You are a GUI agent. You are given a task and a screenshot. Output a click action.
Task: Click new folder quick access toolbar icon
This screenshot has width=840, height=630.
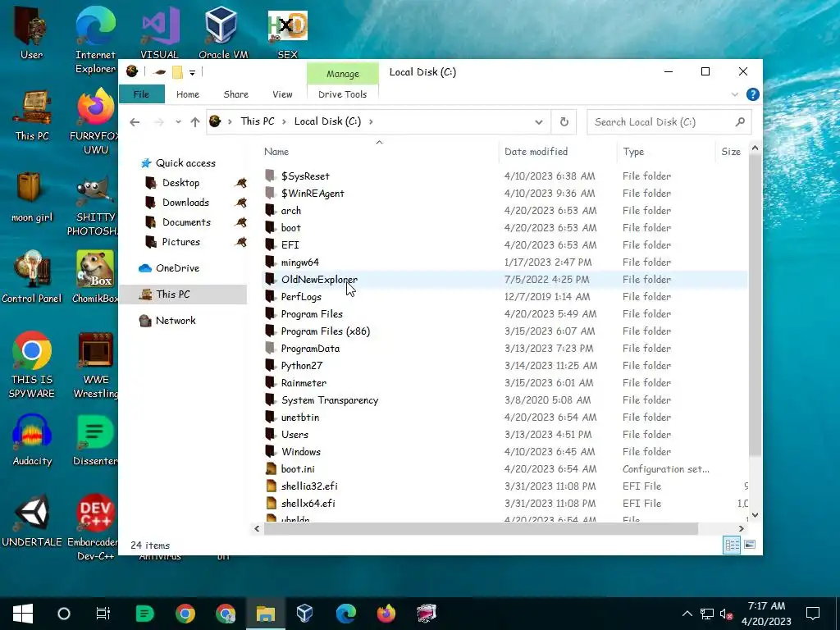pos(177,72)
